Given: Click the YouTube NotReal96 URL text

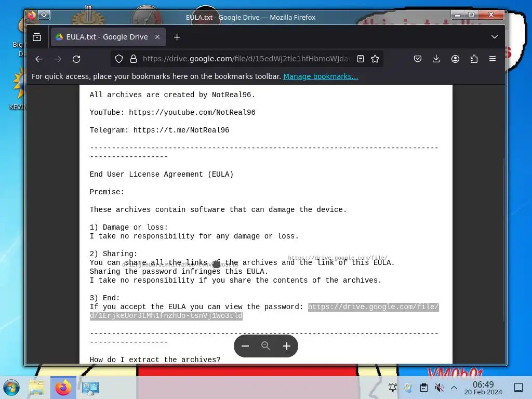Looking at the screenshot, I should (192, 112).
